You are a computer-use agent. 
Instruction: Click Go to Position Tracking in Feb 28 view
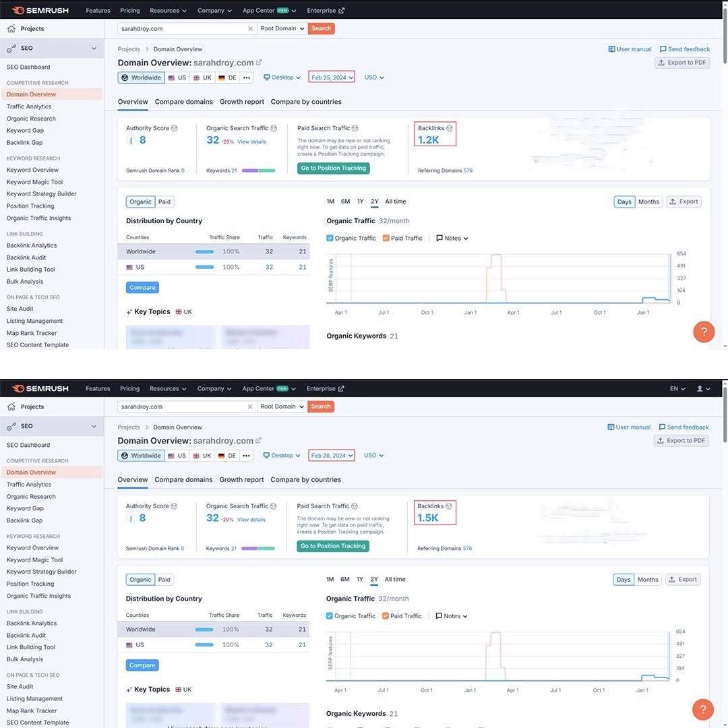[x=333, y=546]
